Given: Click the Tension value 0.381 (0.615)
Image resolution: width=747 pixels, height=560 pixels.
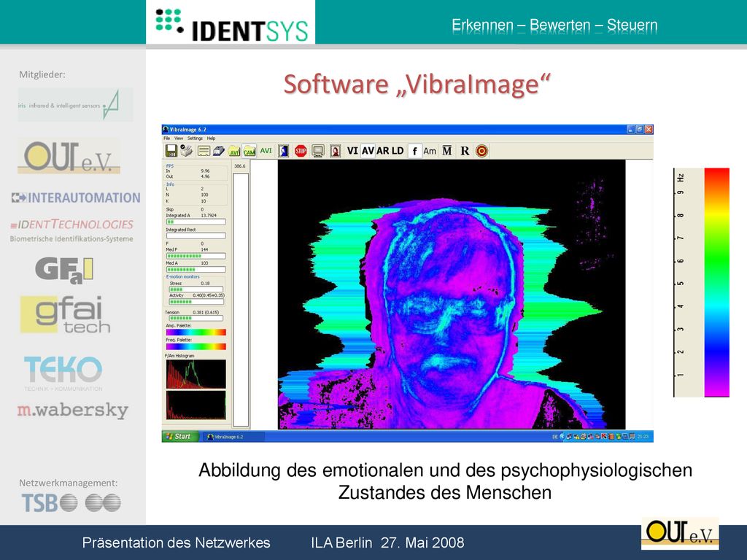Looking at the screenshot, I should click(206, 312).
